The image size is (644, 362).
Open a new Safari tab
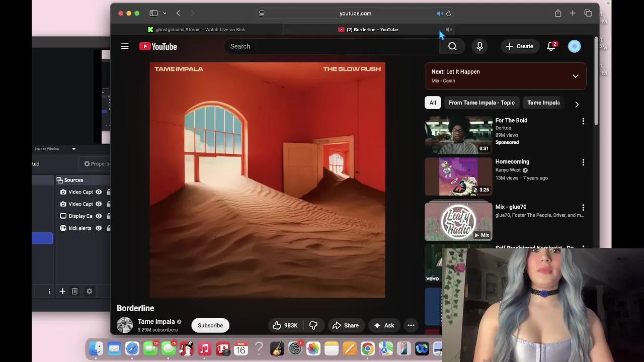coord(573,13)
